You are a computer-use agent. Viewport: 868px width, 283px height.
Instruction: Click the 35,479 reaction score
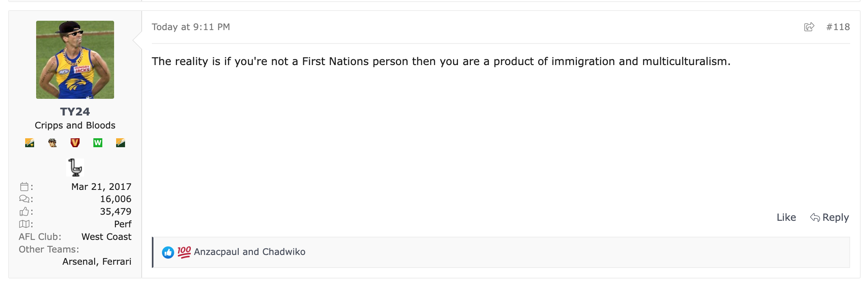[116, 211]
